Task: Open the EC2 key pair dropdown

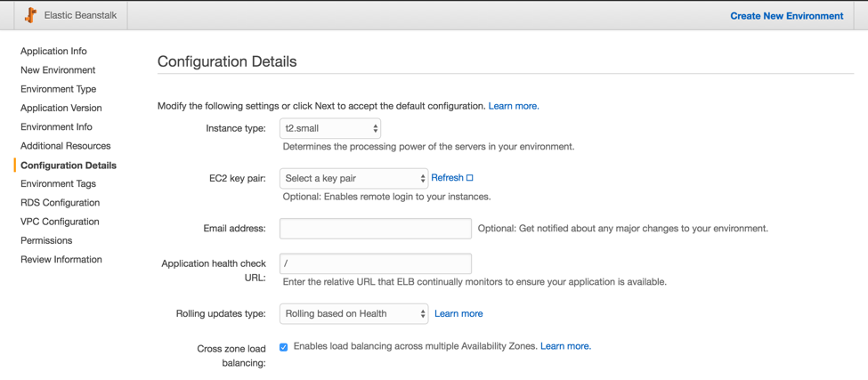Action: pos(353,178)
